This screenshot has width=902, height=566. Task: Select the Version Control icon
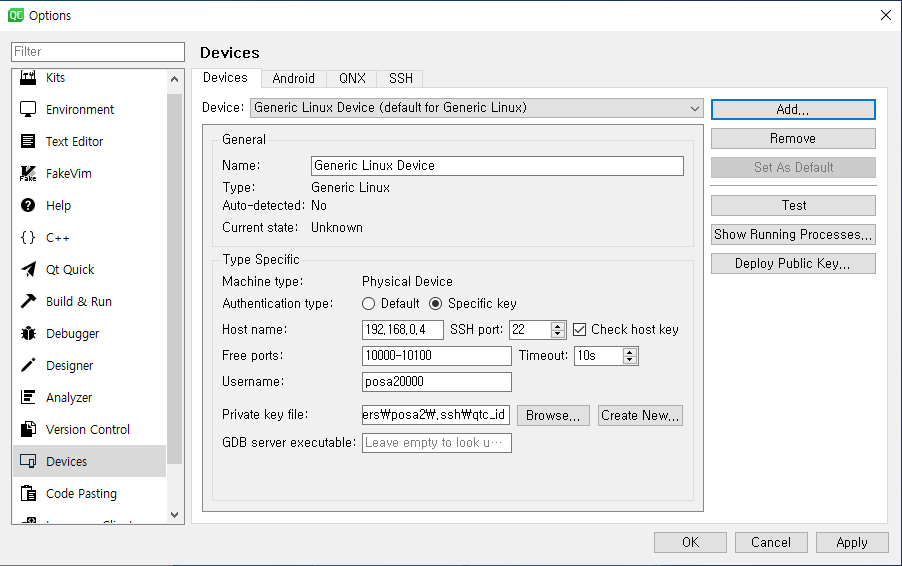click(28, 430)
